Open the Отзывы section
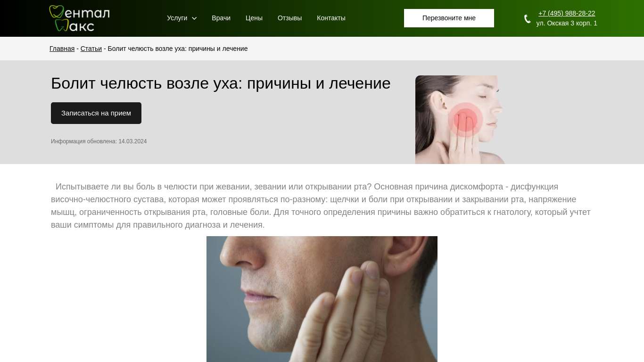Screen dimensions: 644x362 coord(289,18)
